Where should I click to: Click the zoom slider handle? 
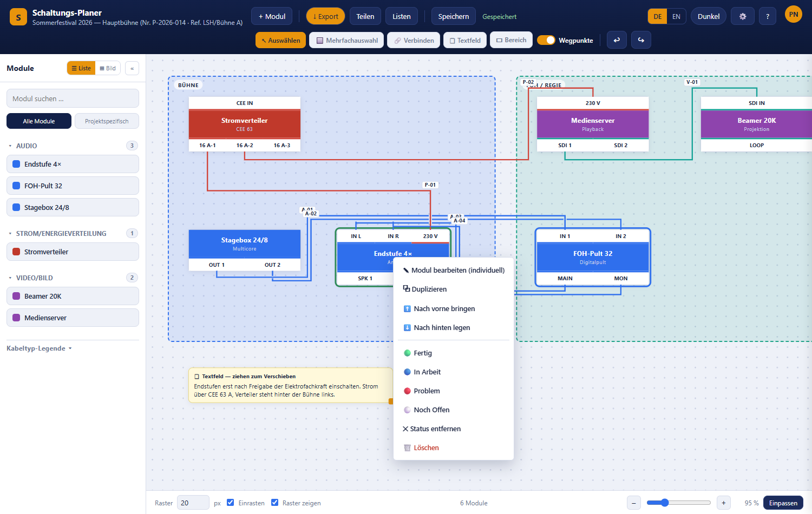tap(665, 503)
